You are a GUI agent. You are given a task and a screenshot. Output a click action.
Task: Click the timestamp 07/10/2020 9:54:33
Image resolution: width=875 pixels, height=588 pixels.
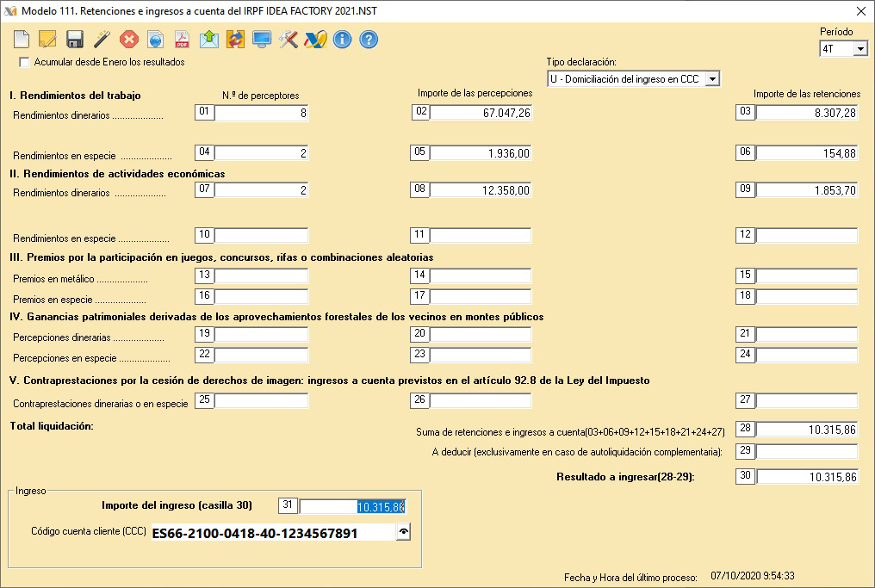752,576
